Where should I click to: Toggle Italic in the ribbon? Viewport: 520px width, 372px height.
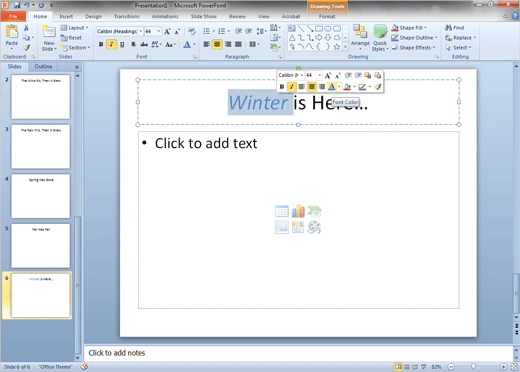111,44
